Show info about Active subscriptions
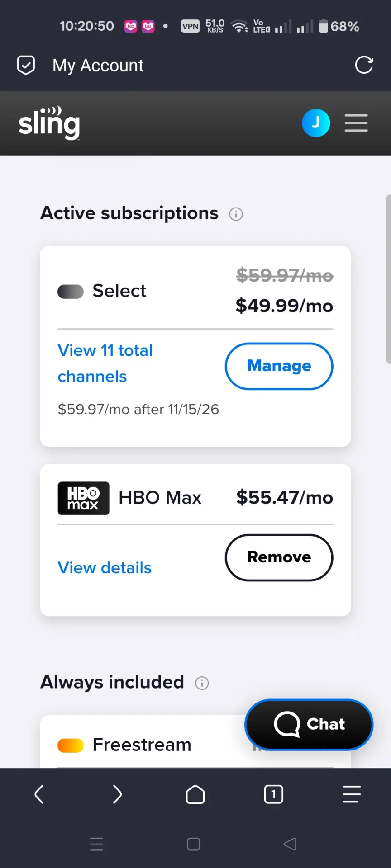The height and width of the screenshot is (868, 391). 236,214
